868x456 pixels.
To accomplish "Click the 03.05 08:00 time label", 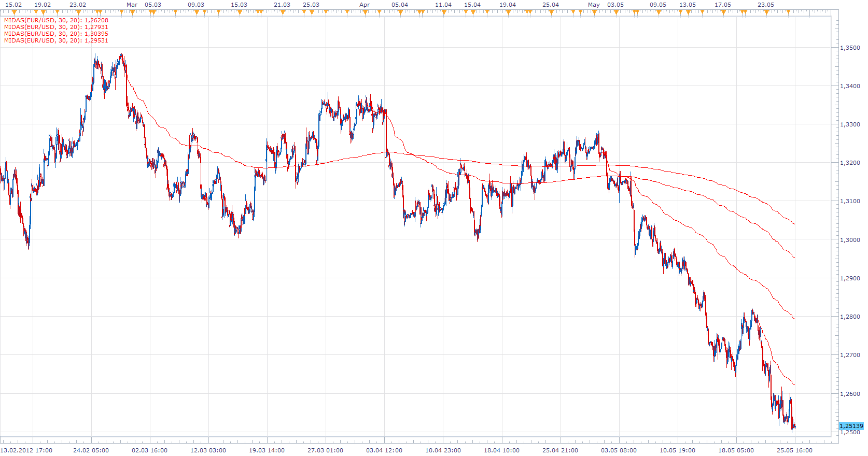I will click(x=619, y=450).
